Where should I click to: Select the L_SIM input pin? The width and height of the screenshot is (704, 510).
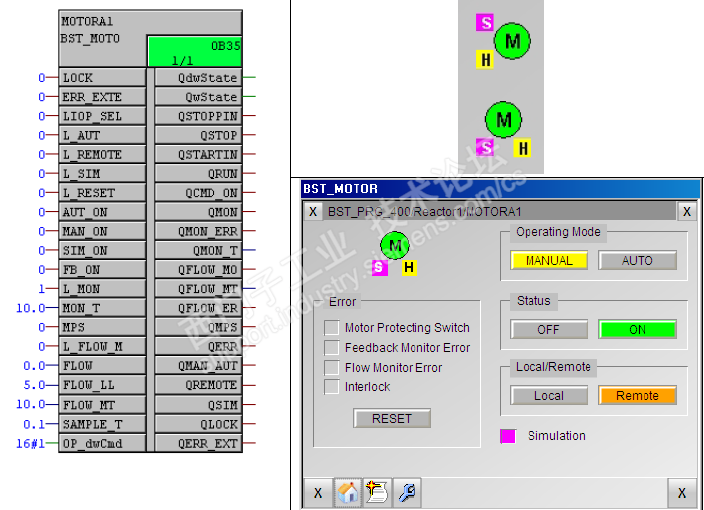click(102, 173)
